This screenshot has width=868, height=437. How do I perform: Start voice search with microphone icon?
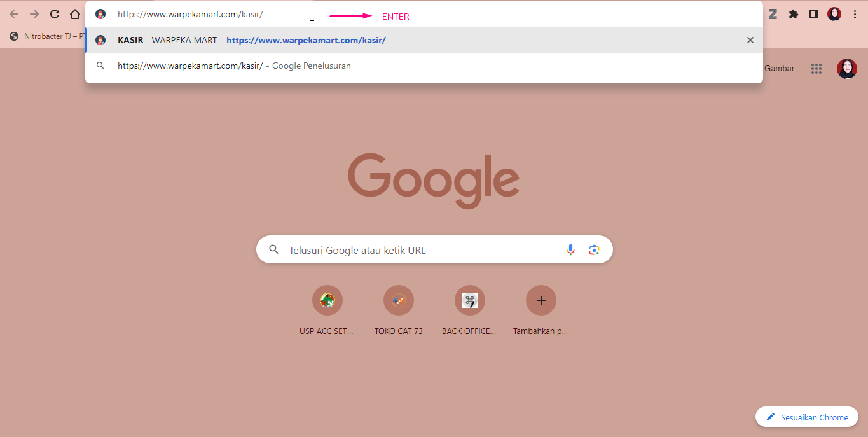click(570, 250)
